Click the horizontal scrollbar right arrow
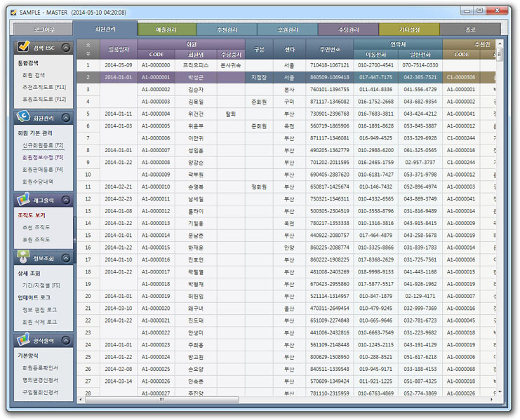This screenshot has height=420, width=520. point(492,400)
